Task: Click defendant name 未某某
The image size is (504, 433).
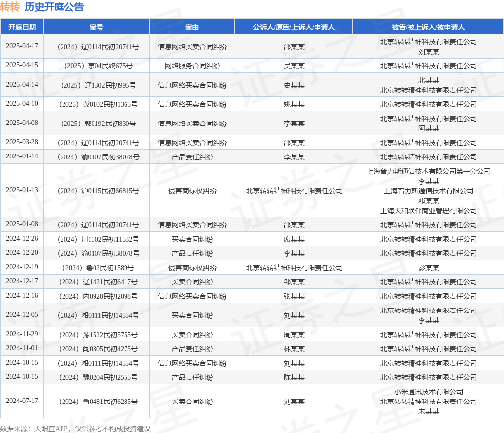Action: [429, 411]
